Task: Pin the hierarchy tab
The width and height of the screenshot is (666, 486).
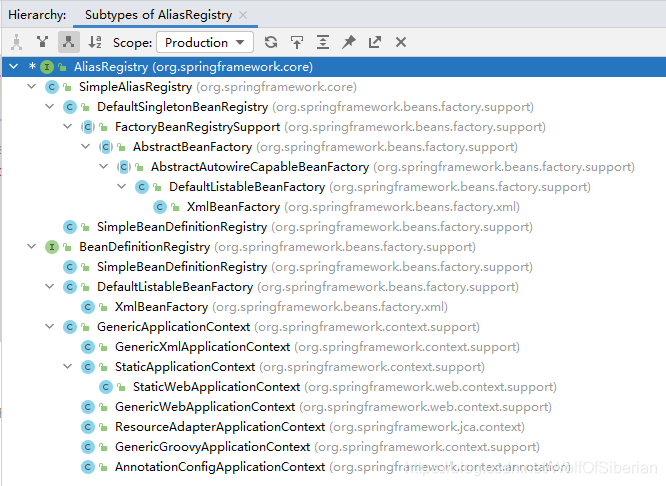Action: coord(349,42)
